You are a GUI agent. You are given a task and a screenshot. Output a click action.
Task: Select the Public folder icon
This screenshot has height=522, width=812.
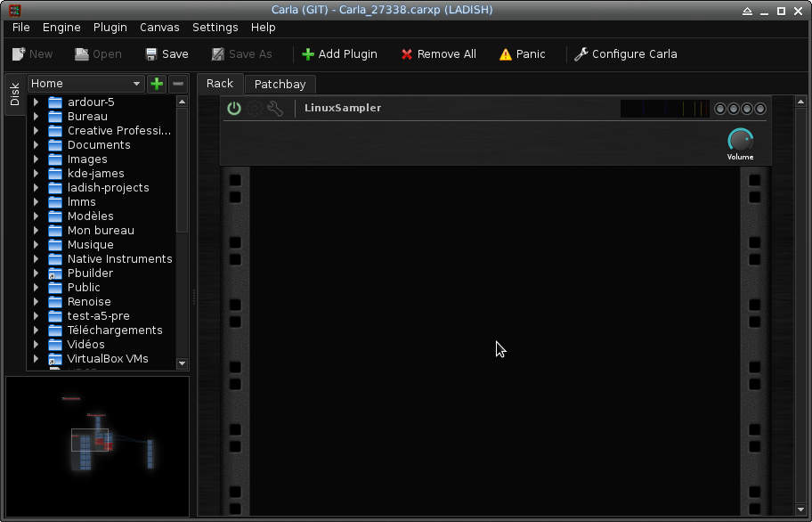[55, 288]
